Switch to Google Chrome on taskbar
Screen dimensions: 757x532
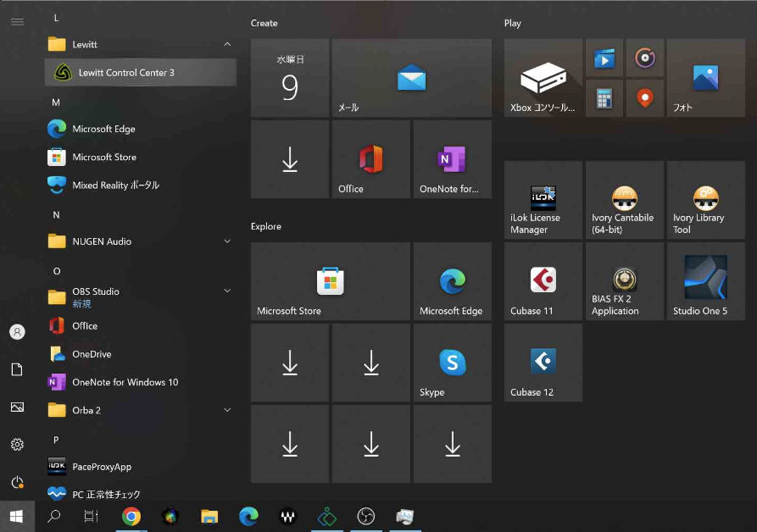[x=131, y=517]
